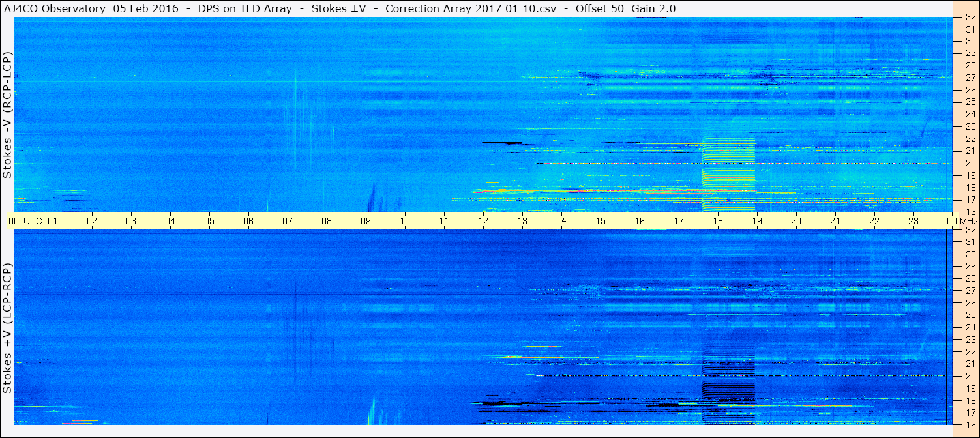Screen dimensions: 980x438
Task: Click the "AJ4CO Observatory" title text
Action: (55, 8)
